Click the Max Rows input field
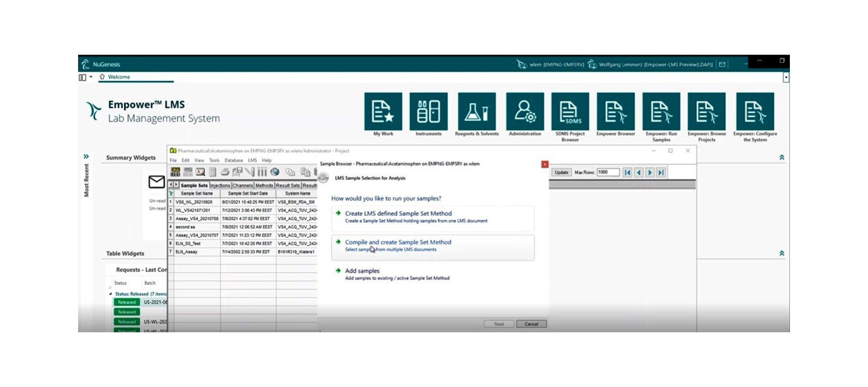Viewport: 868px width, 387px height. (608, 172)
